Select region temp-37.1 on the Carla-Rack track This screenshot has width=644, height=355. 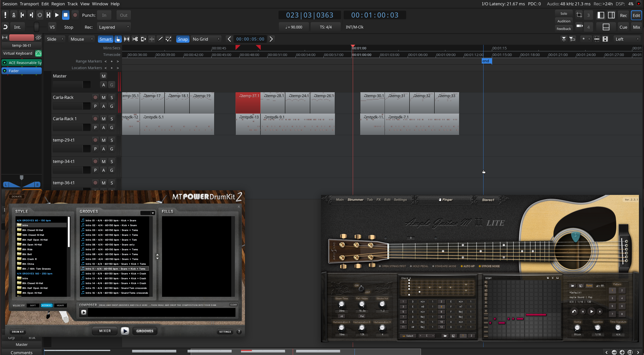click(248, 103)
